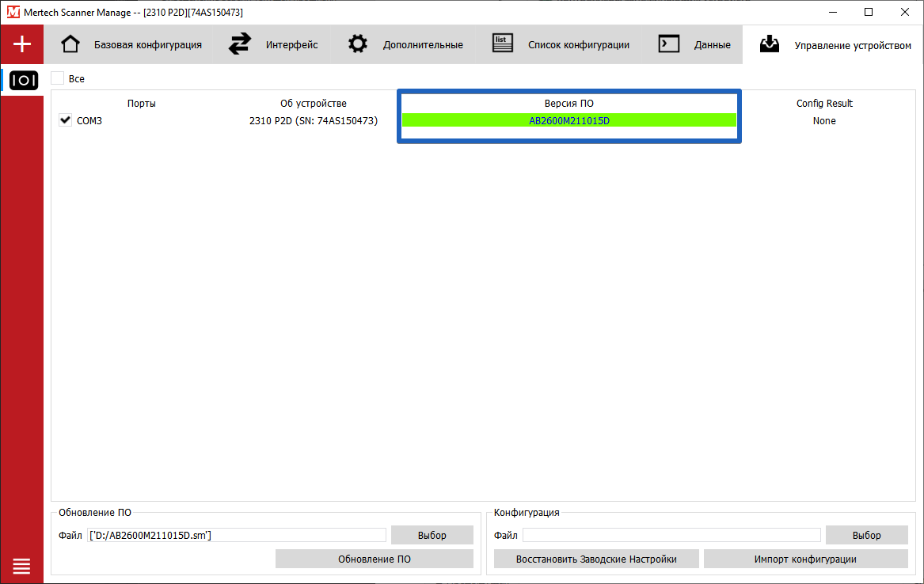924x584 pixels.
Task: Click the None config result value
Action: click(x=824, y=121)
